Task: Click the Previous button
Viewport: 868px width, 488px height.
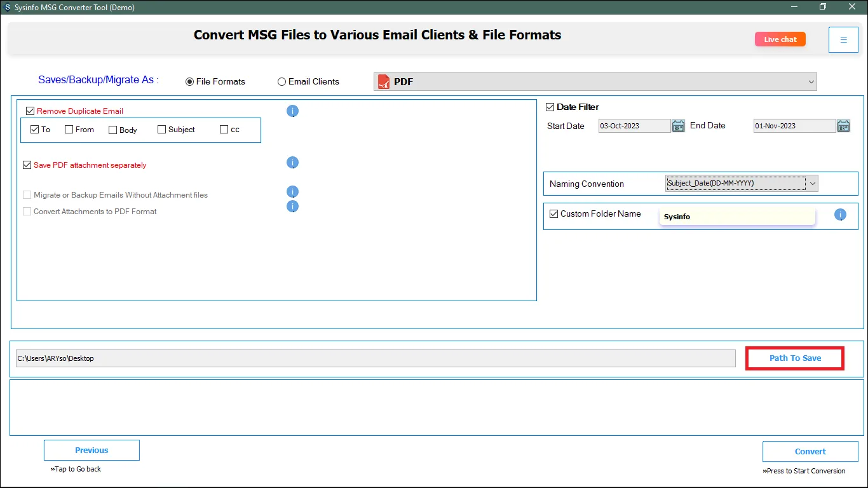Action: pos(92,451)
